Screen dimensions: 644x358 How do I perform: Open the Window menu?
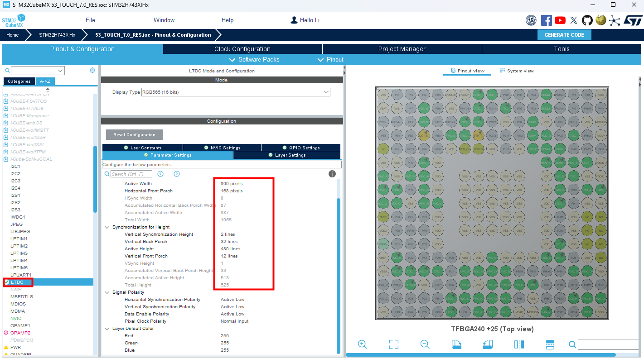[164, 20]
